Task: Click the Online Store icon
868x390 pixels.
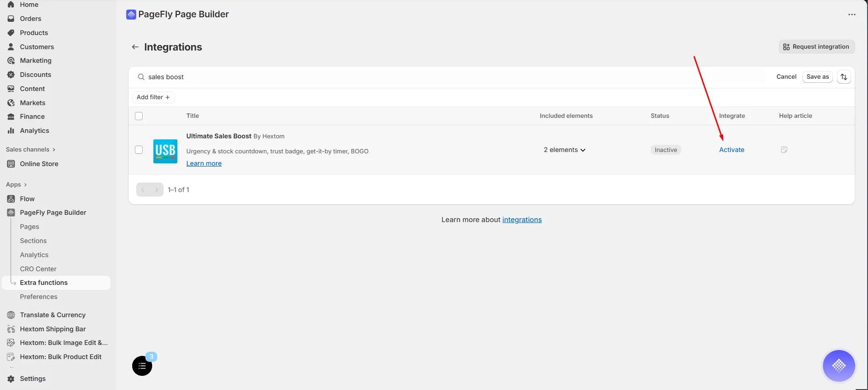Action: 11,164
